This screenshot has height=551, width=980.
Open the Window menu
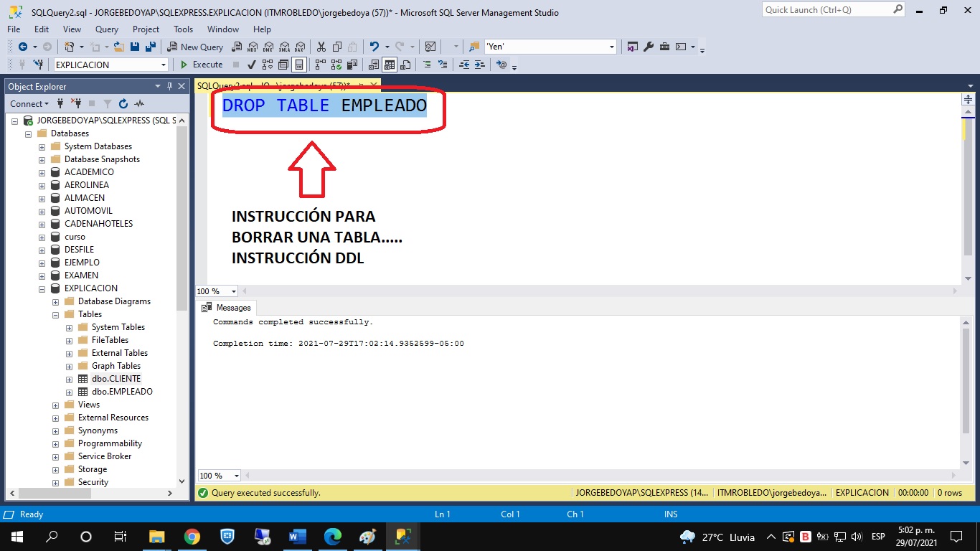click(x=223, y=29)
